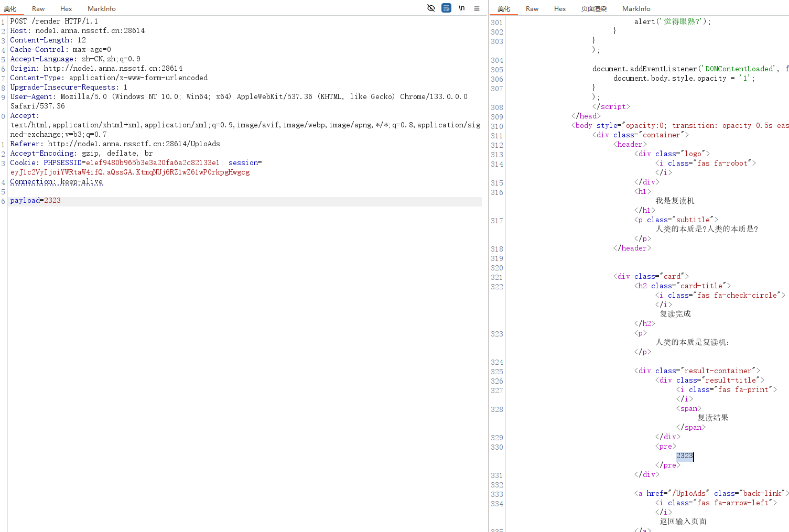This screenshot has height=532, width=789.
Task: Select the response 美化 tab
Action: point(504,8)
